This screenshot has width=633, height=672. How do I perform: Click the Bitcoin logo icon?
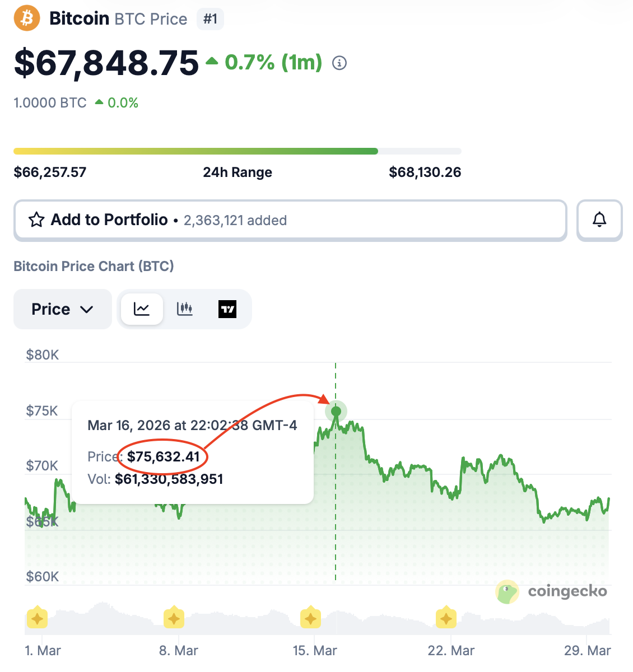click(27, 18)
